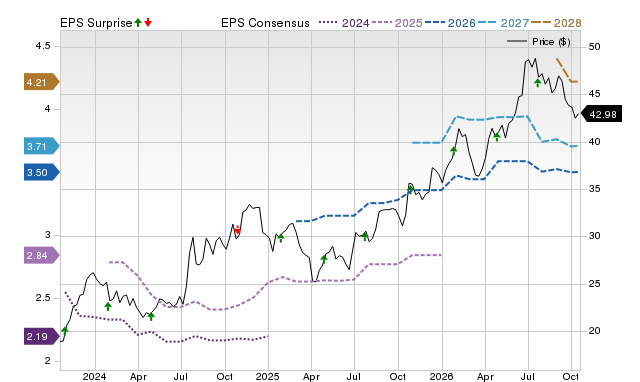
Task: Click the 50 tick on the price axis
Action: [594, 47]
